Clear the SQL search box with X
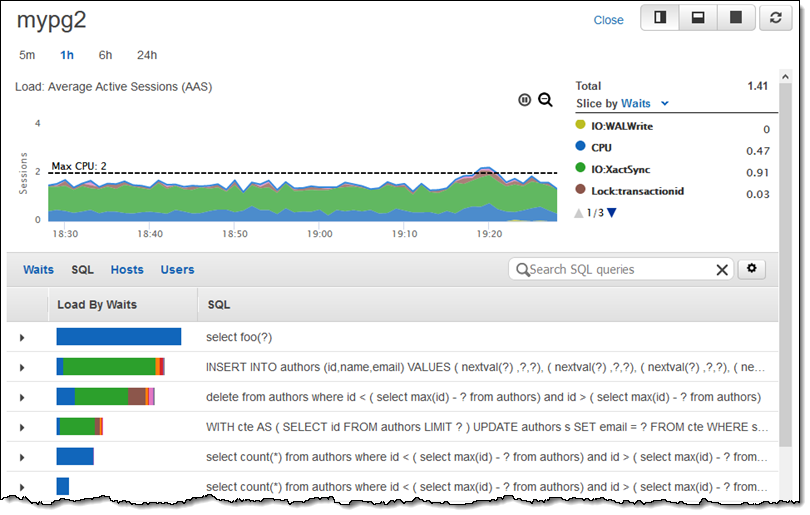 point(722,270)
